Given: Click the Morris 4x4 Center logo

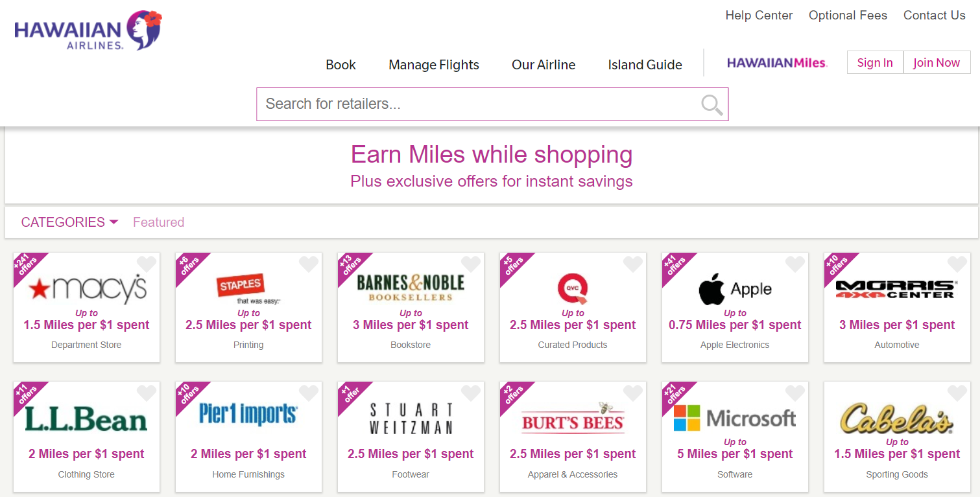Looking at the screenshot, I should pos(896,289).
